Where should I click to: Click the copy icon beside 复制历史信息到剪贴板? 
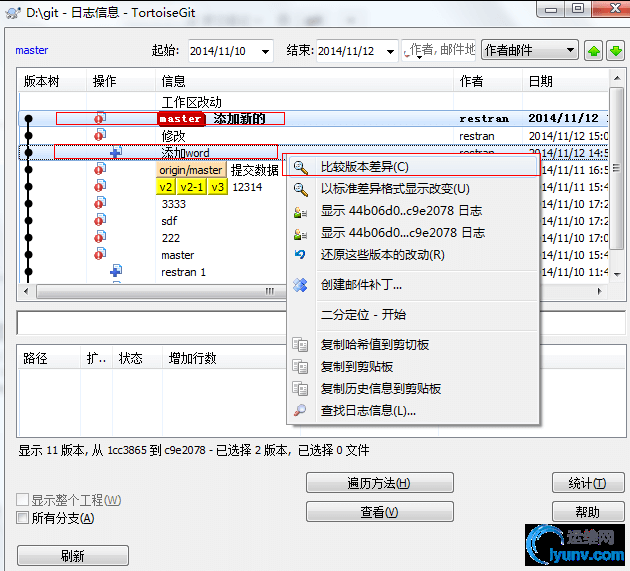(300, 389)
